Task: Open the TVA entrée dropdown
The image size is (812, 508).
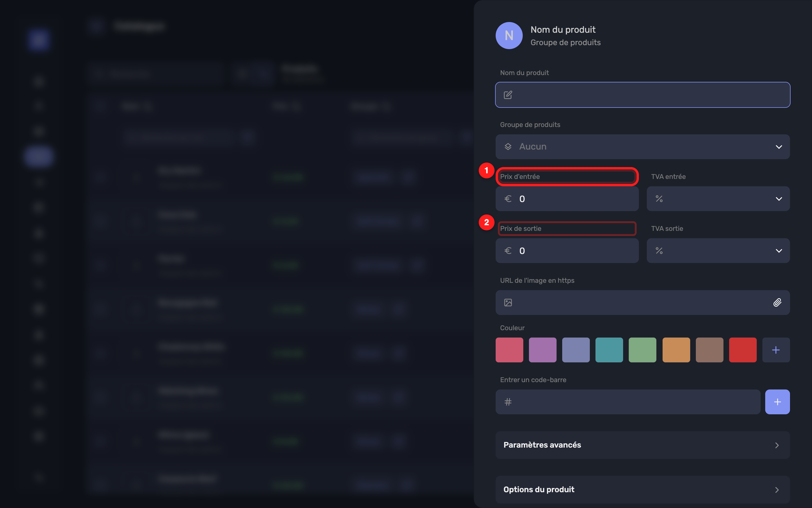Action: (x=718, y=199)
